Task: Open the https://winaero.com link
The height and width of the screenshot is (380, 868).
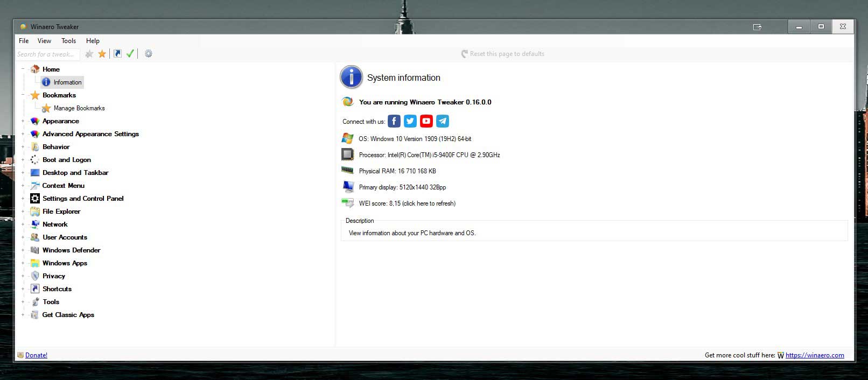Action: pos(815,355)
